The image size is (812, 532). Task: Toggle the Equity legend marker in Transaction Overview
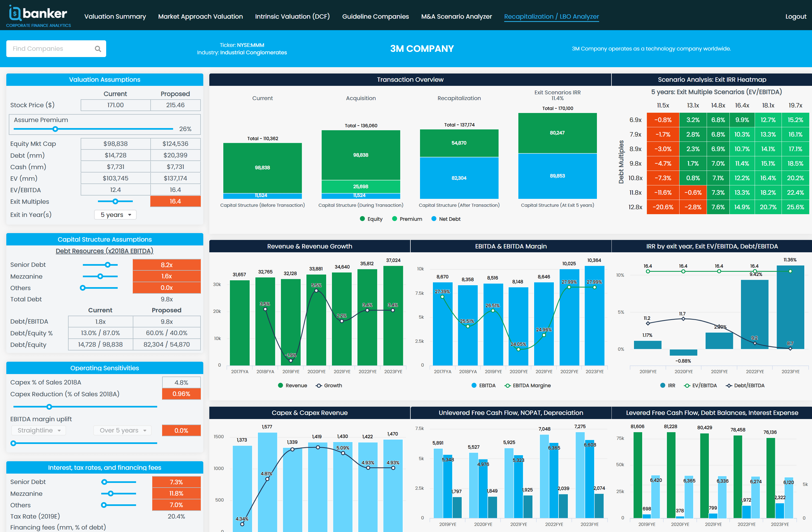(x=362, y=219)
